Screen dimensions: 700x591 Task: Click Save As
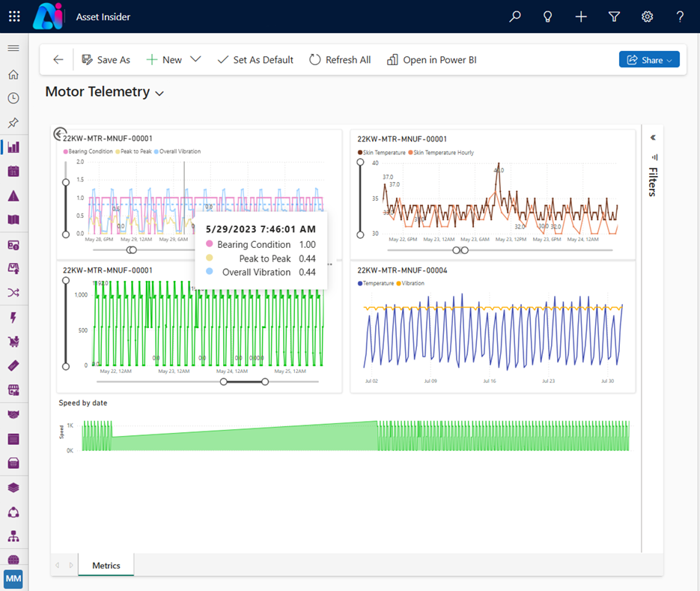coord(106,60)
